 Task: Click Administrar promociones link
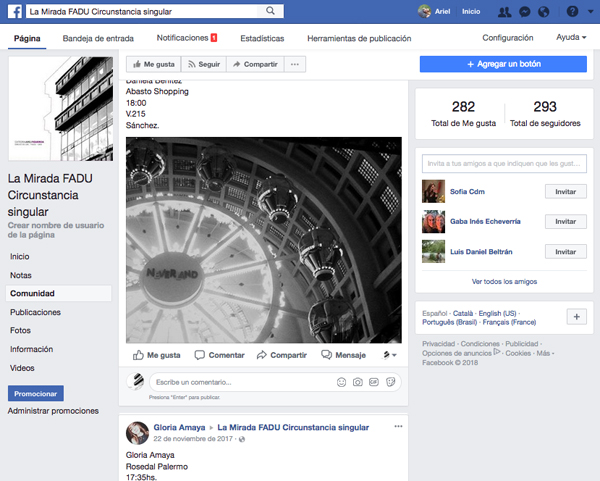coord(53,411)
